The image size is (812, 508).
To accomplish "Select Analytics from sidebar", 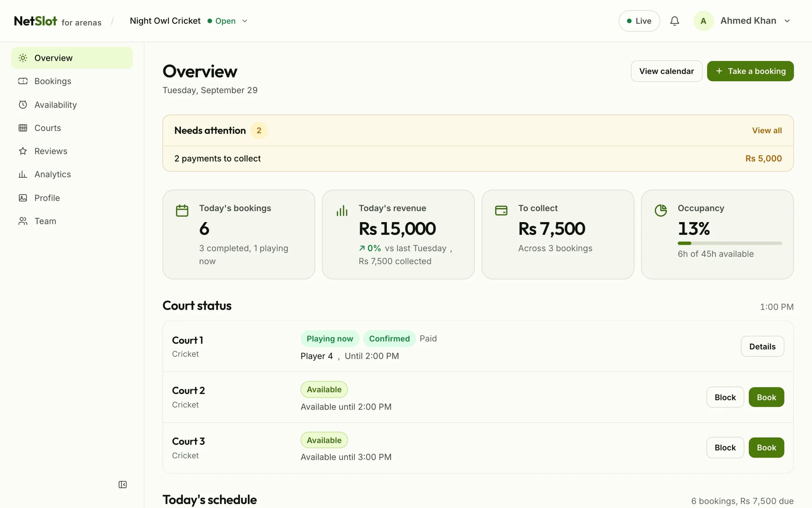I will [x=72, y=174].
